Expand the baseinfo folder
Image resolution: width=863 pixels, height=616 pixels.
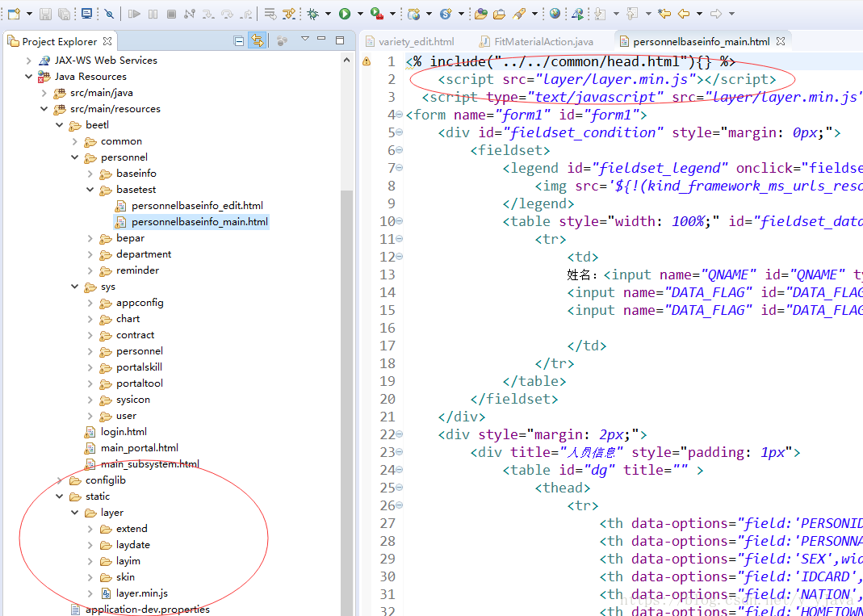point(90,174)
